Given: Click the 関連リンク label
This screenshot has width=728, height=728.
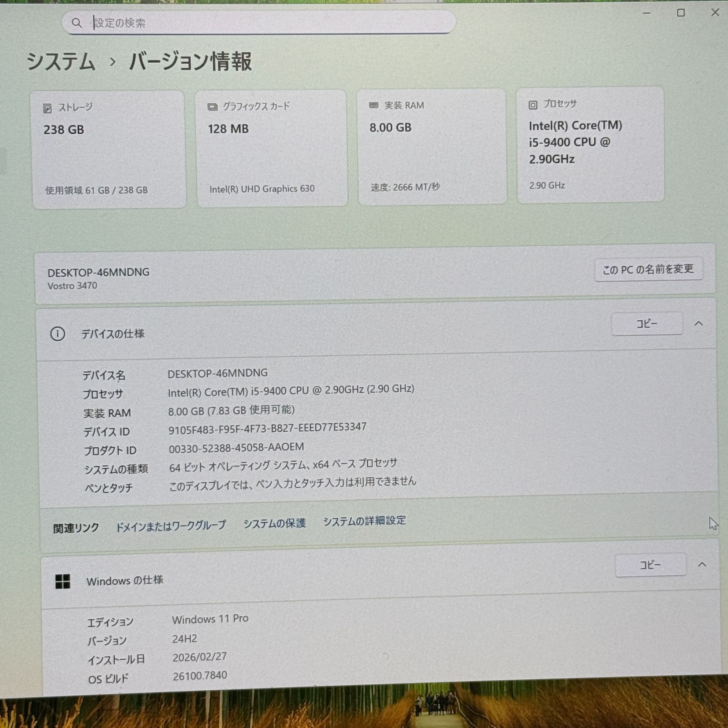Looking at the screenshot, I should tap(76, 528).
